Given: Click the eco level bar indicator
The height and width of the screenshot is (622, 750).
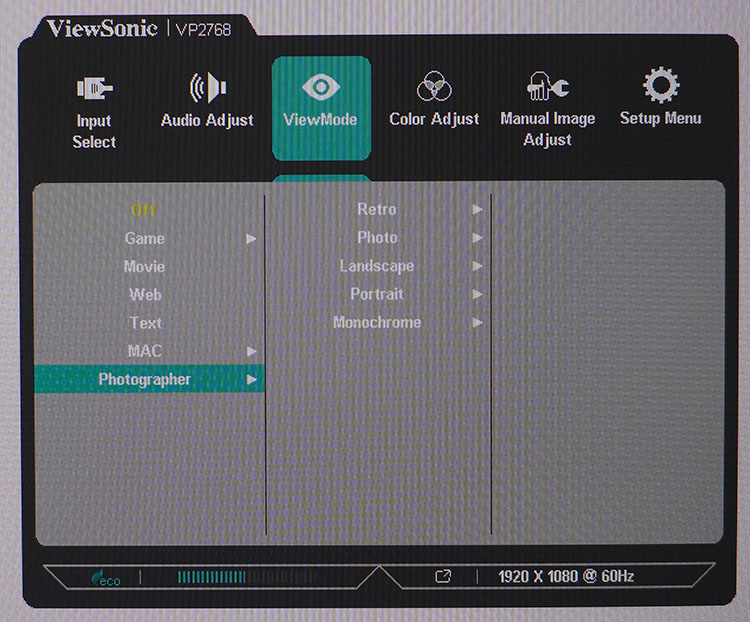Looking at the screenshot, I should 245,577.
